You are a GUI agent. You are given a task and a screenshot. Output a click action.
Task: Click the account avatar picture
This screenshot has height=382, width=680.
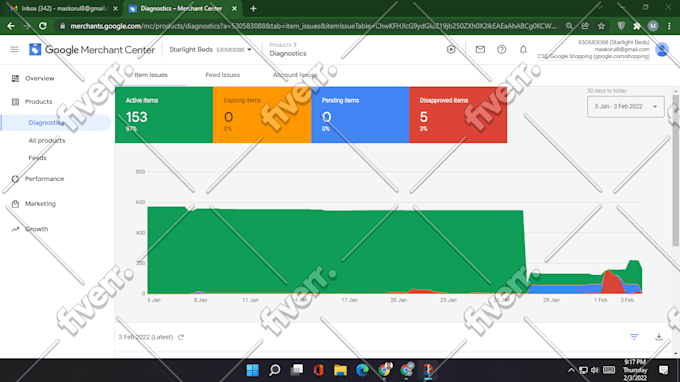[x=662, y=49]
